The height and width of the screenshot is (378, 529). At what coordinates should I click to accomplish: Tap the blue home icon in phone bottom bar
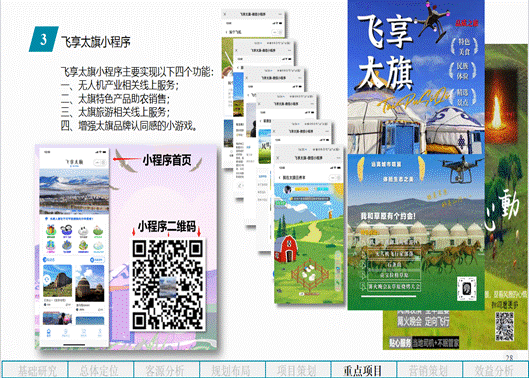49,332
